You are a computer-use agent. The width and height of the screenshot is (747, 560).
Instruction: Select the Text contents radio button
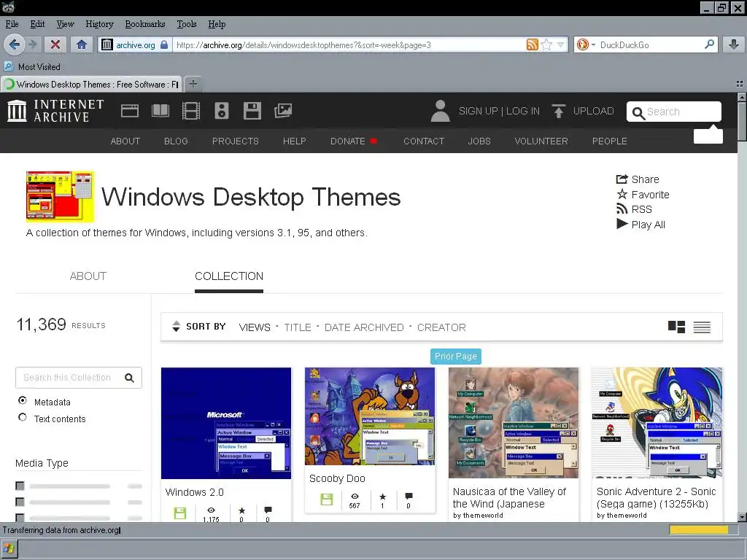point(23,417)
